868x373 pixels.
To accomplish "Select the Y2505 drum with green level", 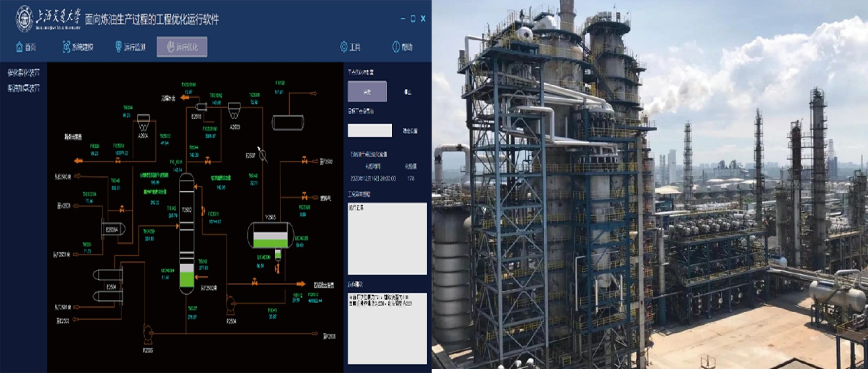I will pos(269,235).
